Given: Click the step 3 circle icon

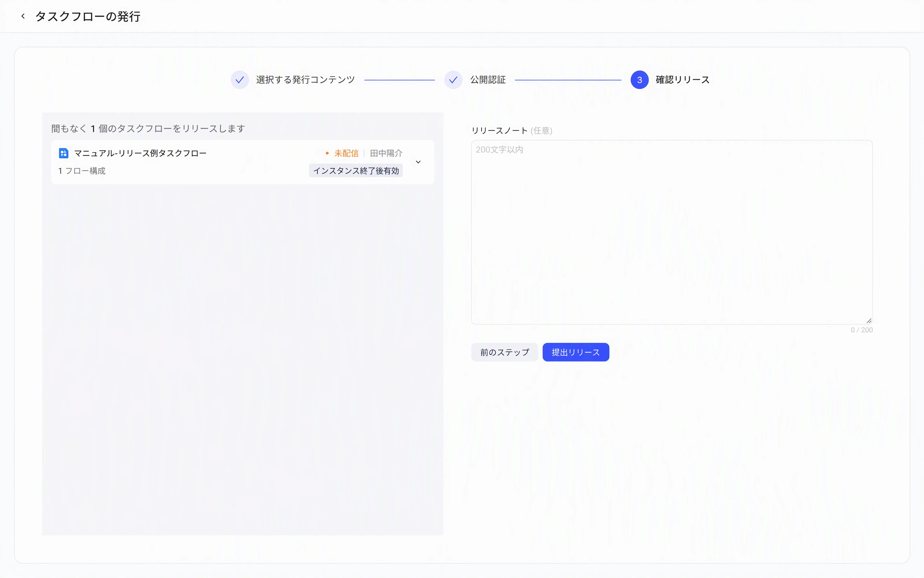Looking at the screenshot, I should tap(640, 80).
